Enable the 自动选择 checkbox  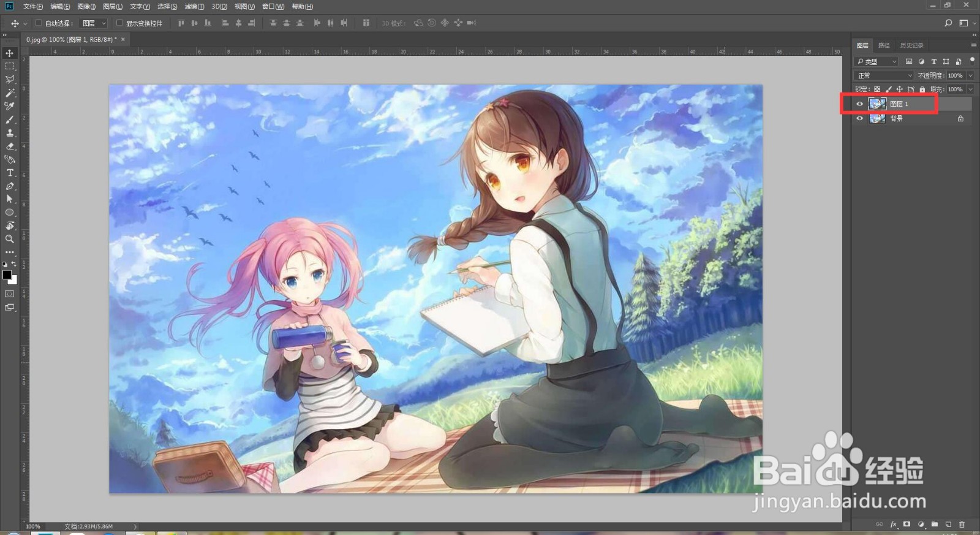click(39, 23)
